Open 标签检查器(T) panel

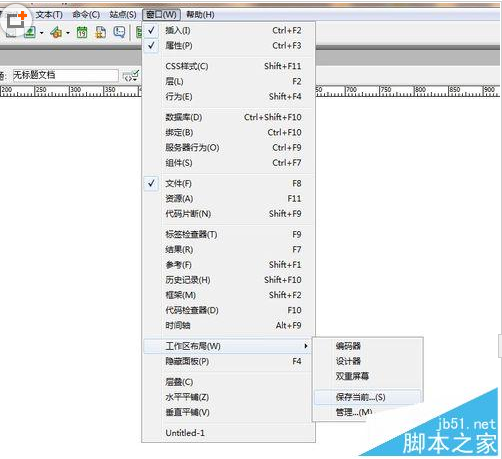click(x=229, y=235)
